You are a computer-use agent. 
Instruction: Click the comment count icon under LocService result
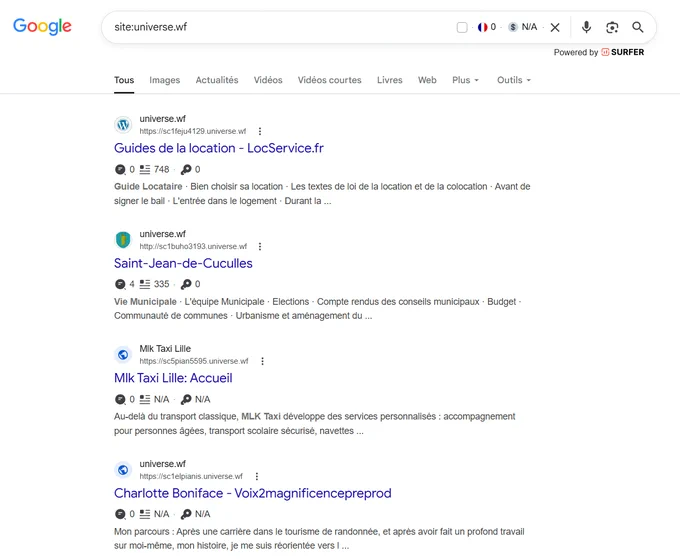(120, 170)
